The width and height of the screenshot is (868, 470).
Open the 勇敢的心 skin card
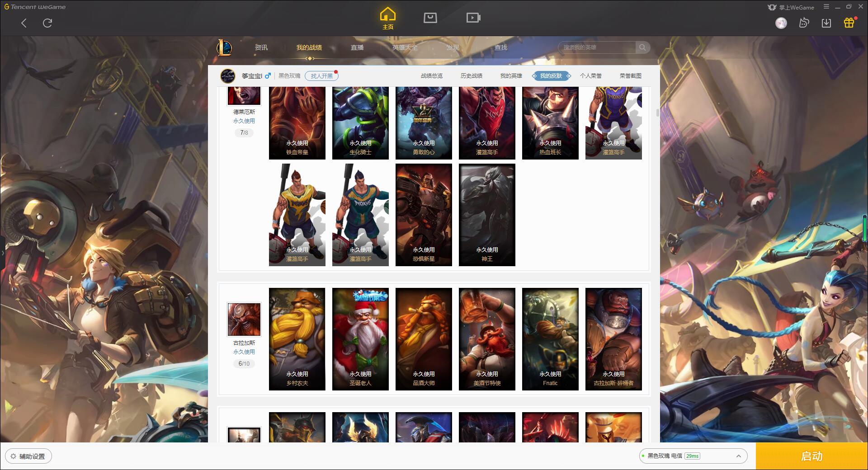tap(424, 123)
